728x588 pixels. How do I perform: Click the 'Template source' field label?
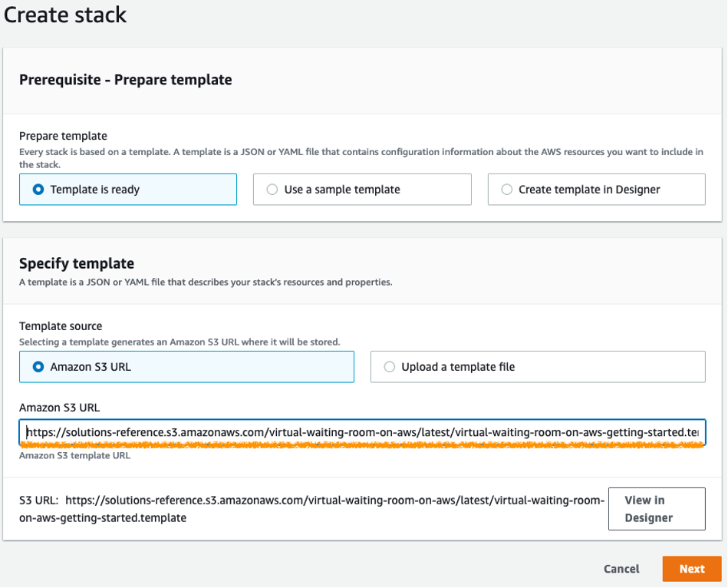click(61, 326)
